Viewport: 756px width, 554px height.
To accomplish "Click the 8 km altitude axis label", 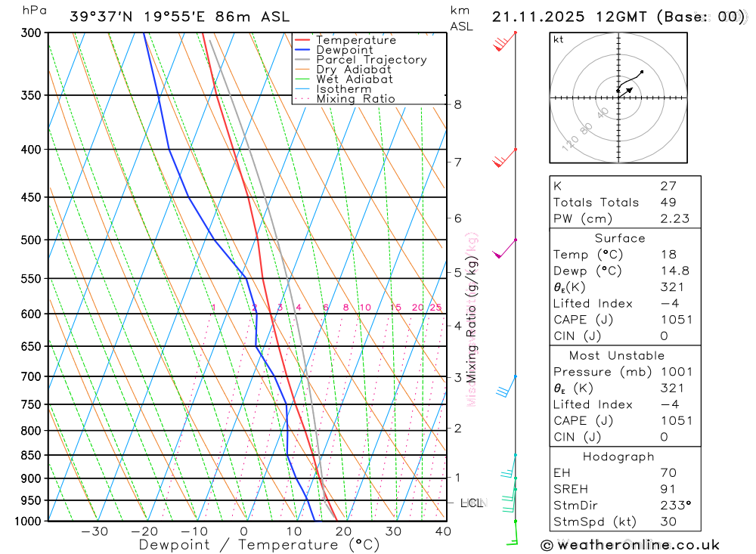I will point(457,104).
